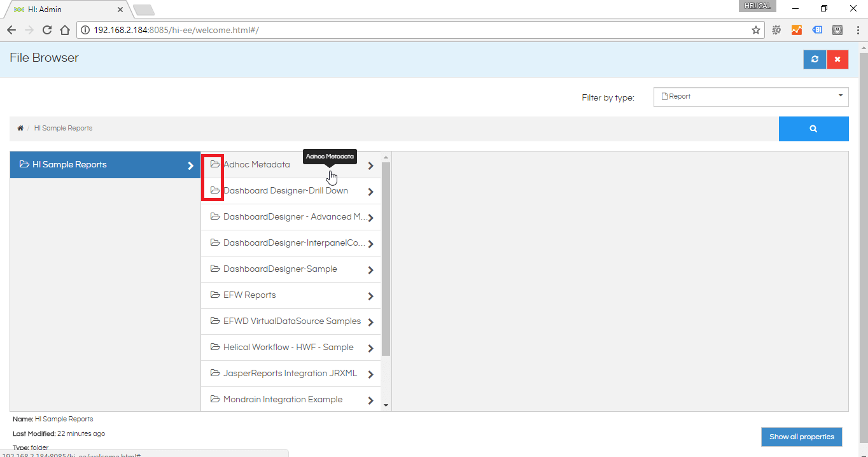Open the Mondrain Integration Example folder label
This screenshot has width=868, height=457.
(283, 399)
